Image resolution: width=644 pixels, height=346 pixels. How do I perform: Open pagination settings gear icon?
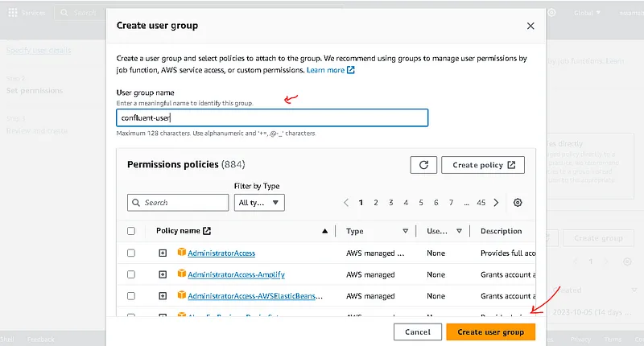518,203
